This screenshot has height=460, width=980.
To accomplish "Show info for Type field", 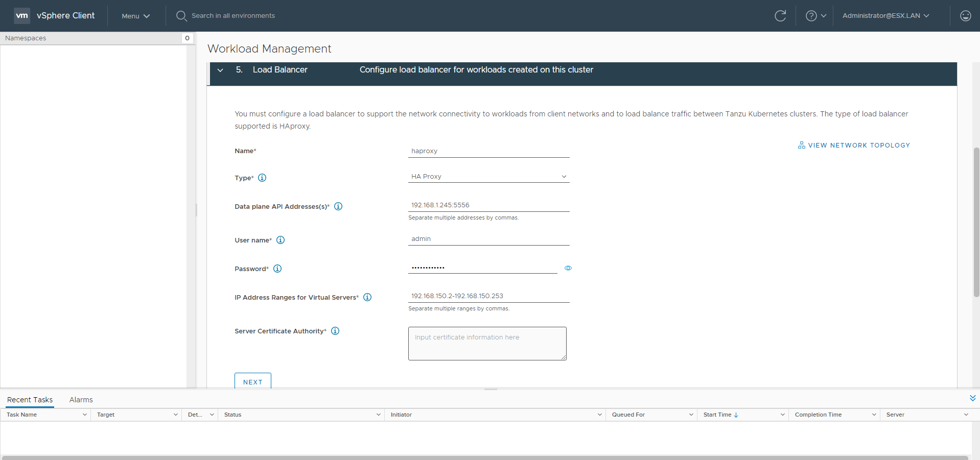I will [x=262, y=178].
